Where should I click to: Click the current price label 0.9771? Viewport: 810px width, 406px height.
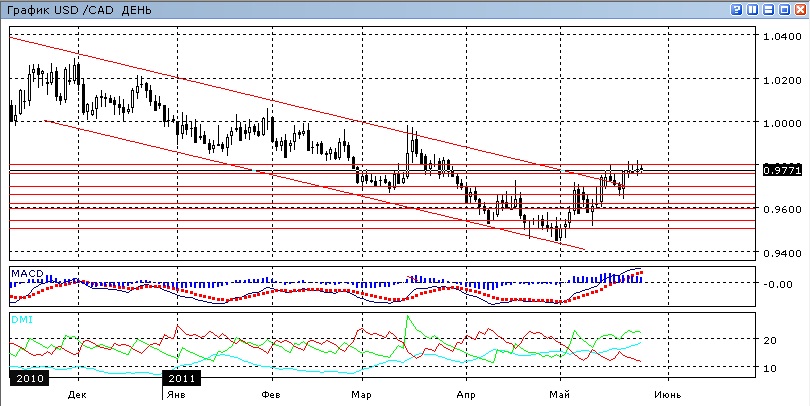782,169
